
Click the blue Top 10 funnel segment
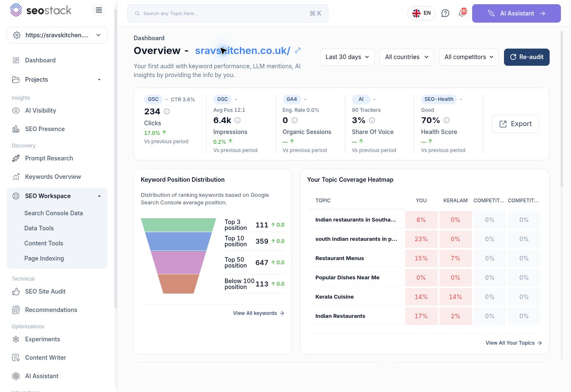tap(178, 241)
